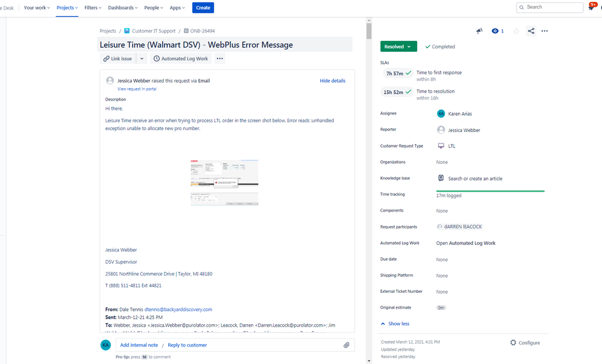Open the Your work menu

click(37, 8)
